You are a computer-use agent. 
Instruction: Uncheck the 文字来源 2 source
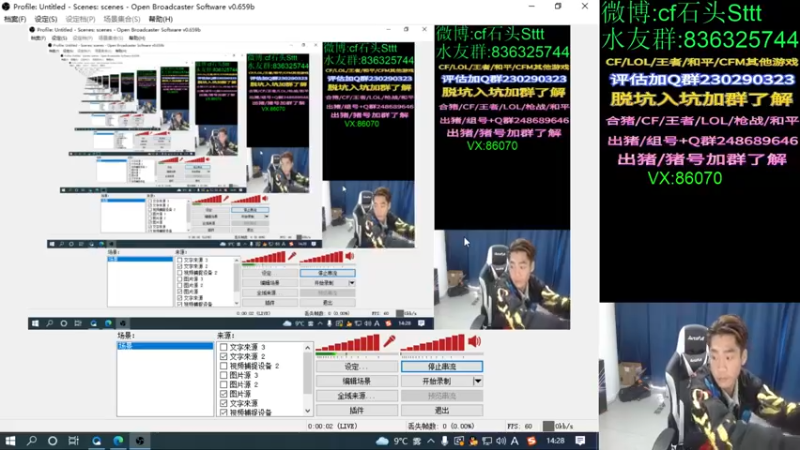[x=223, y=356]
